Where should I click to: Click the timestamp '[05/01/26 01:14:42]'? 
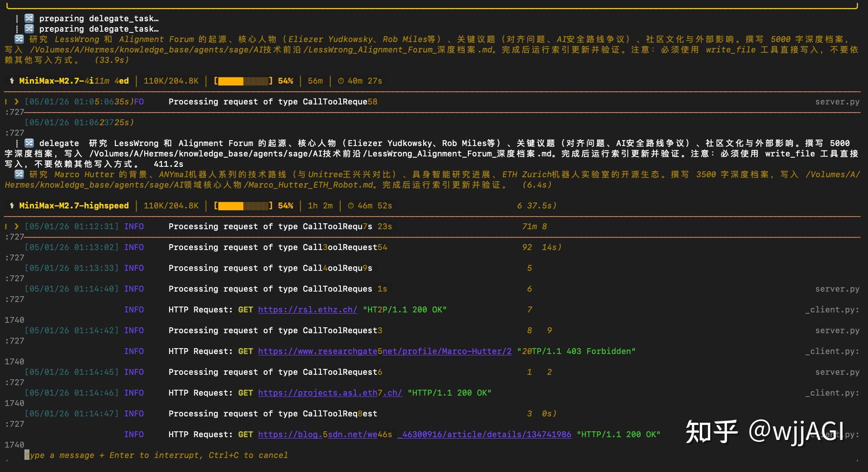[71, 330]
